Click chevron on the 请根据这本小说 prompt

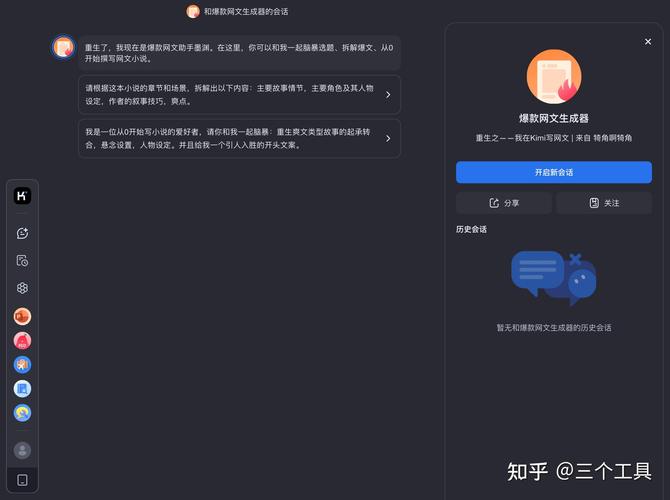(388, 94)
